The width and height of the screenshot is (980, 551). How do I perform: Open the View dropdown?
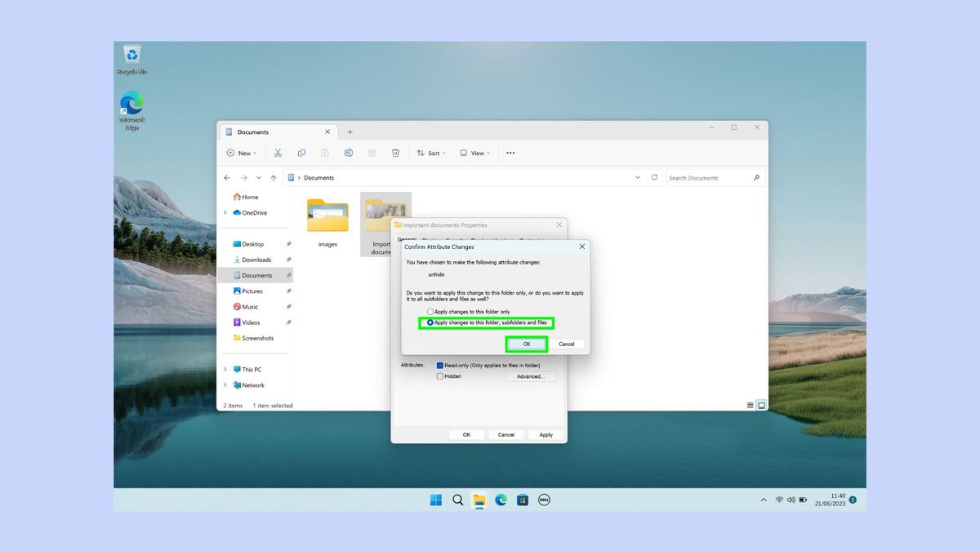pyautogui.click(x=474, y=153)
